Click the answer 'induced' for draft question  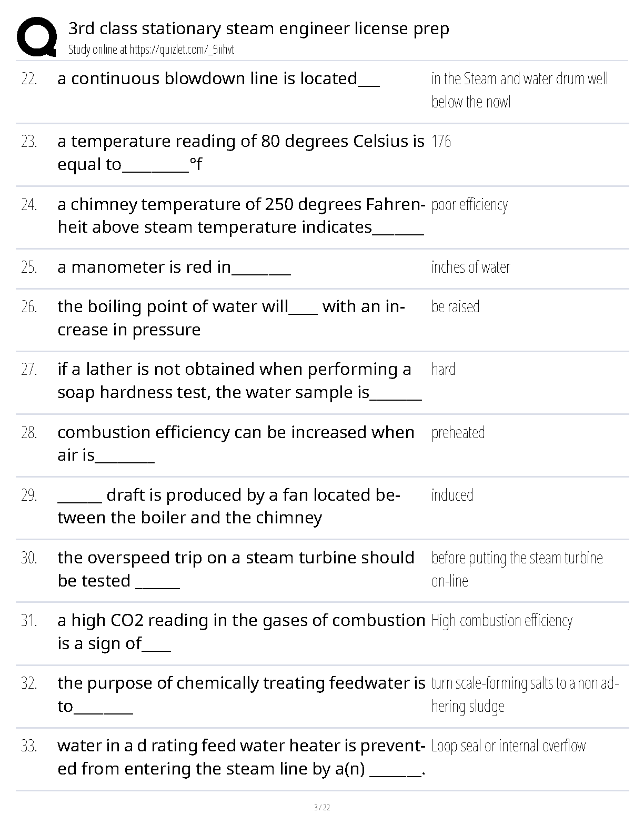coord(452,495)
